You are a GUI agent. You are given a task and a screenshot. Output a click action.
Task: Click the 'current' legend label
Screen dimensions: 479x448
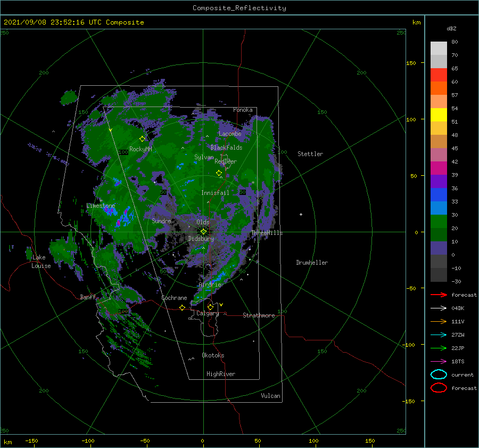[463, 374]
